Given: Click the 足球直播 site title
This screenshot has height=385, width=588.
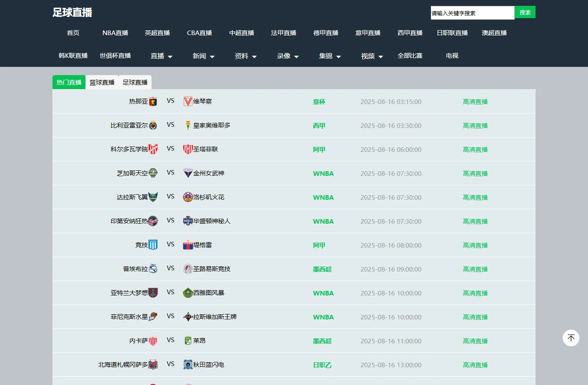Looking at the screenshot, I should tap(72, 12).
